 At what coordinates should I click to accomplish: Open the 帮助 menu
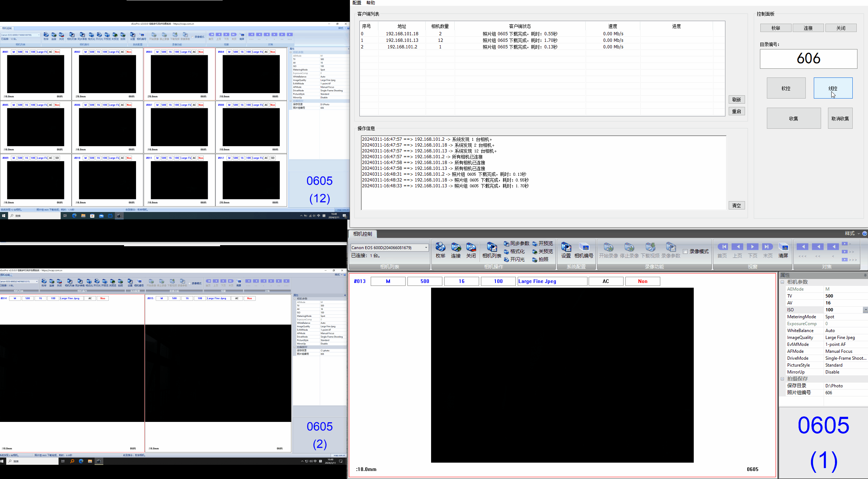pyautogui.click(x=370, y=3)
